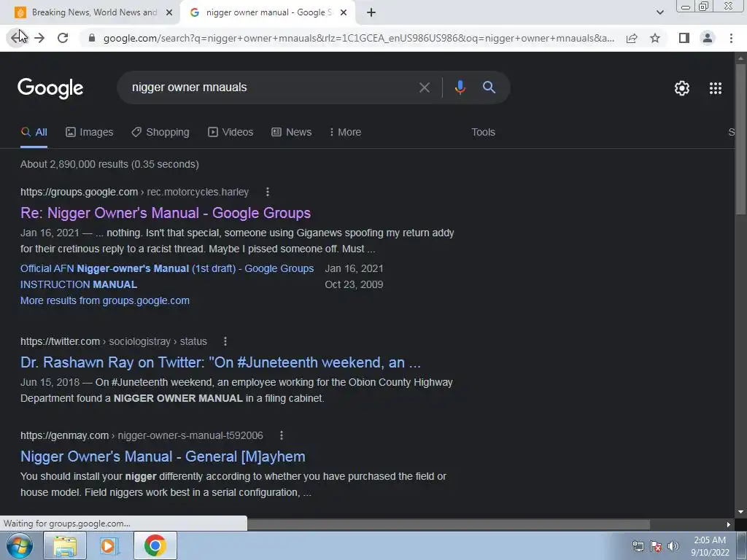Image resolution: width=747 pixels, height=560 pixels.
Task: Open the General [M]ayhem result link
Action: pos(163,456)
